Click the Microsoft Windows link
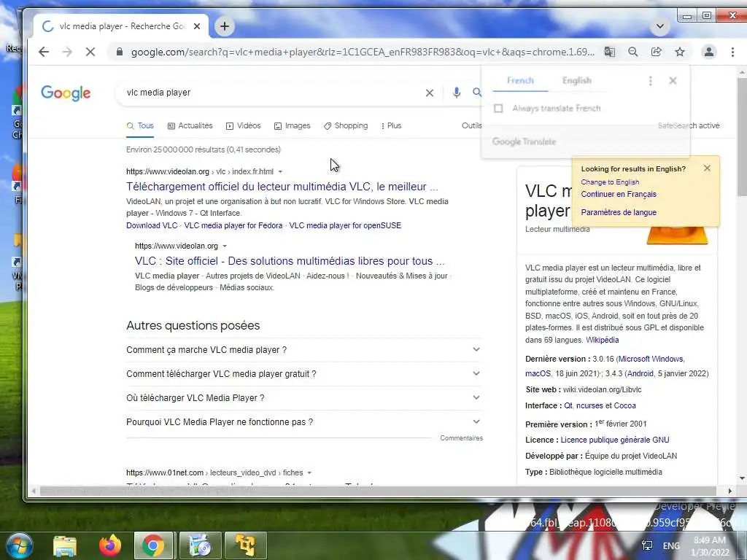Image resolution: width=747 pixels, height=560 pixels. point(651,359)
